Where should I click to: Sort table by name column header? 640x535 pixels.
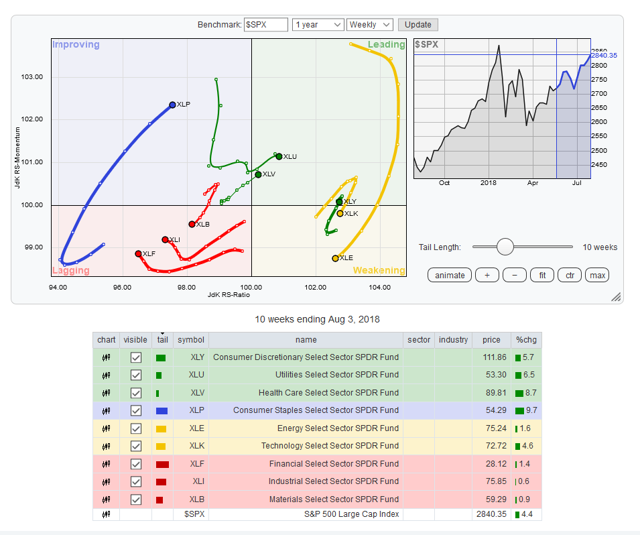pyautogui.click(x=306, y=340)
